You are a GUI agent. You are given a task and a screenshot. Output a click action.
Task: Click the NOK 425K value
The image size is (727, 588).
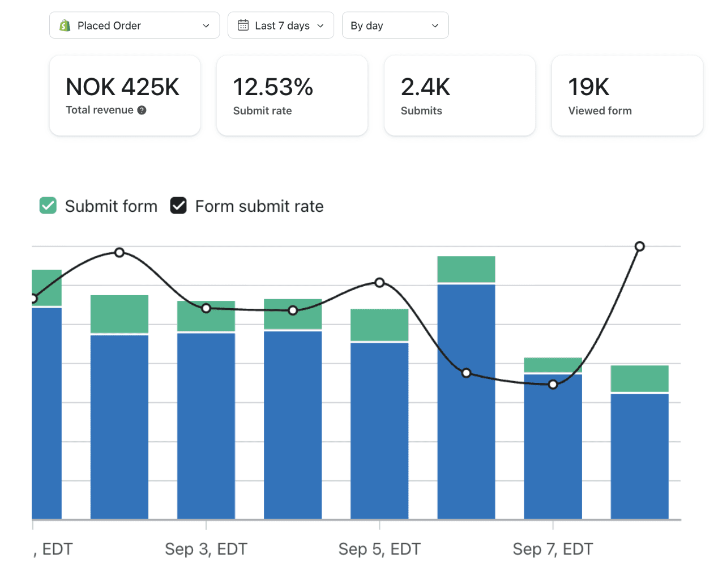click(x=122, y=87)
